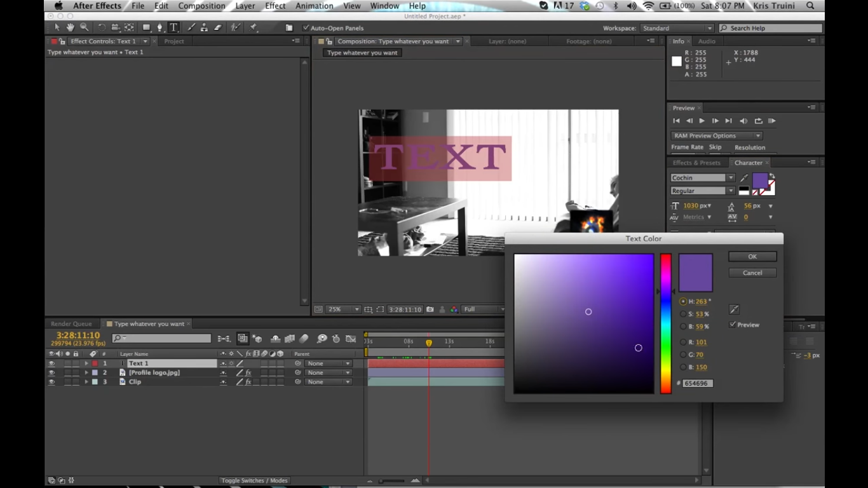Open the mini-flowchart icon in timeline

tap(224, 339)
